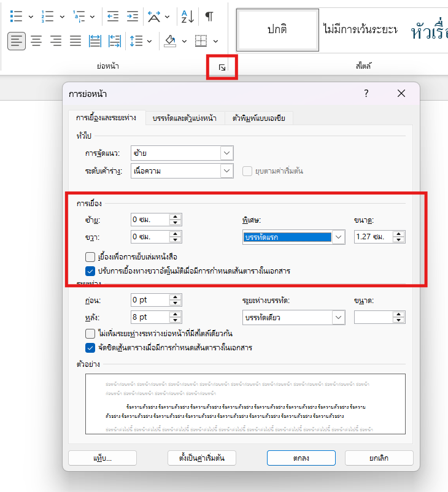Apply a bulleted list

(x=16, y=17)
